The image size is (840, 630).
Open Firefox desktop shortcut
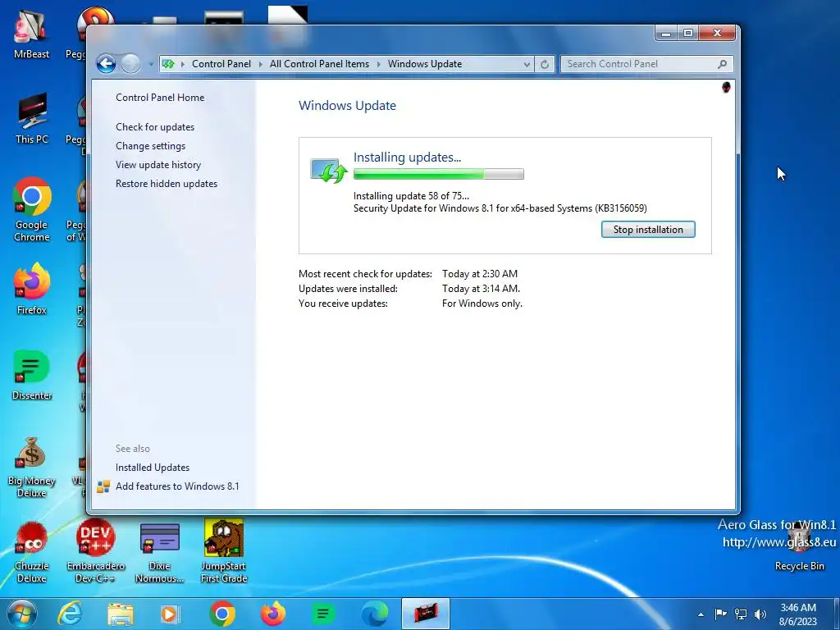click(x=32, y=288)
